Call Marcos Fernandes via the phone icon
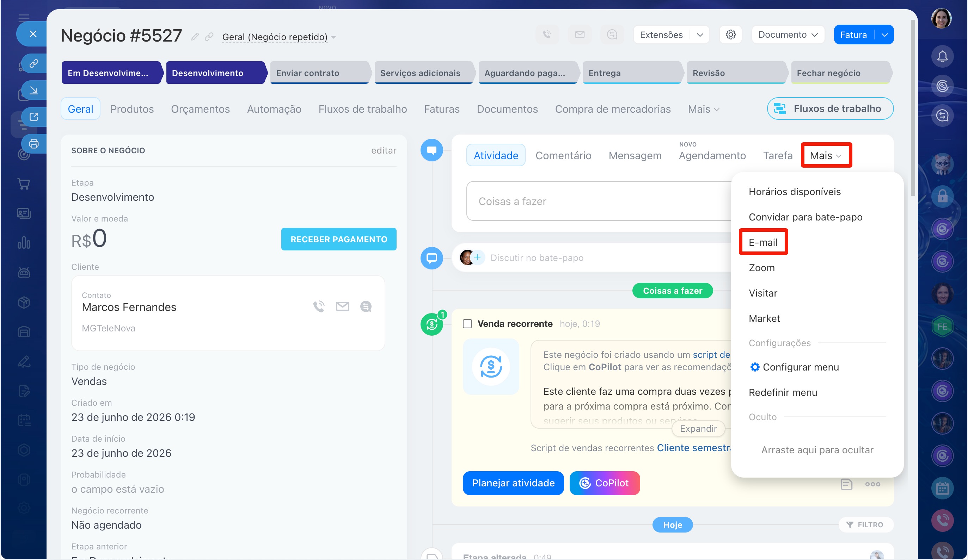This screenshot has width=968, height=560. [x=319, y=307]
